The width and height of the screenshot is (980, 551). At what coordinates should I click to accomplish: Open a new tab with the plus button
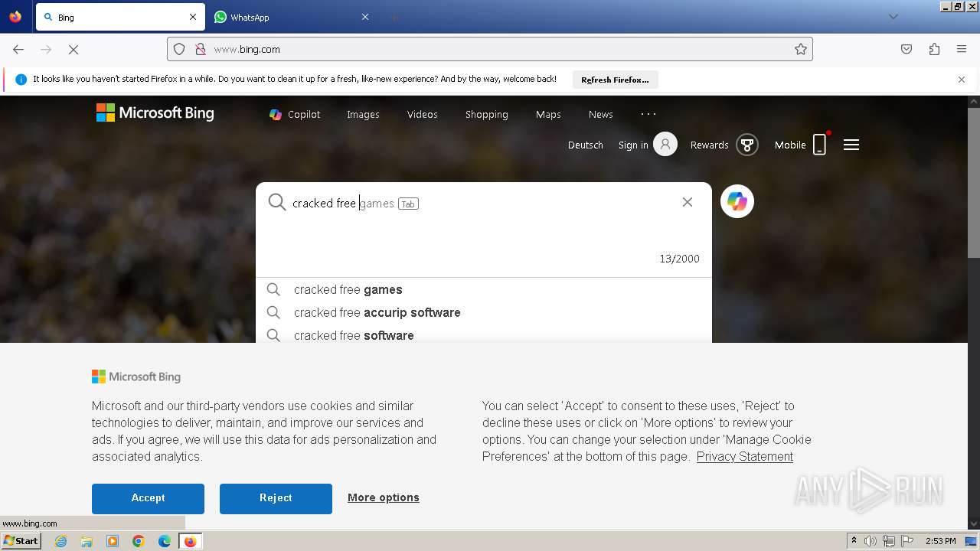[394, 17]
